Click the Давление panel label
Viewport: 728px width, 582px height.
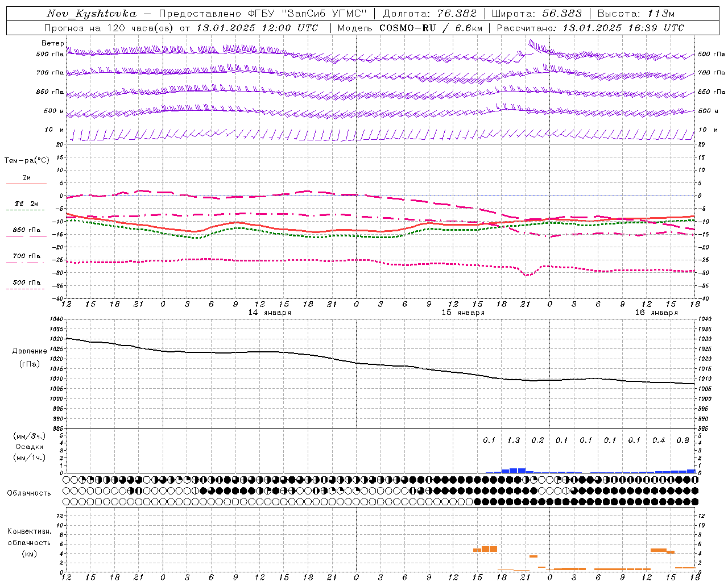coord(30,351)
